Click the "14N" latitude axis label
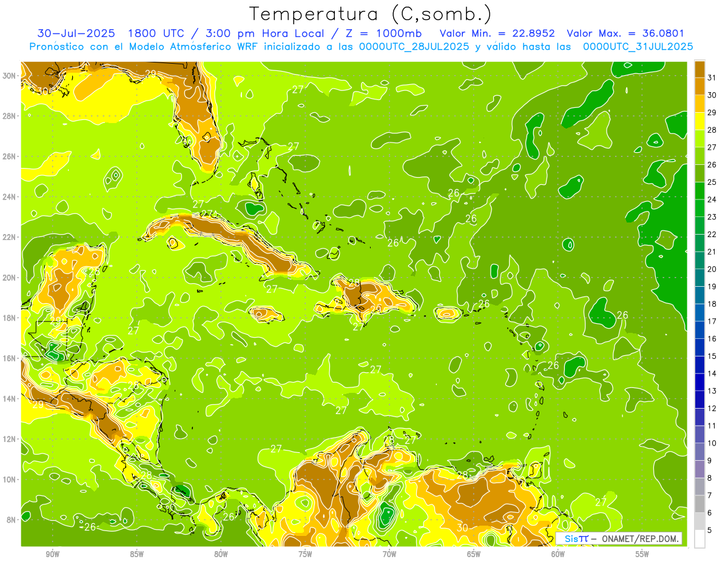 [10, 399]
